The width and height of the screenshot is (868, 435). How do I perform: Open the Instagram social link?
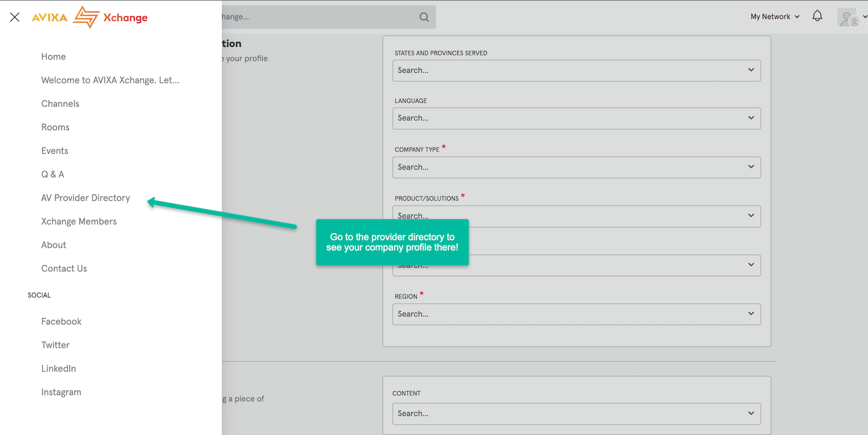pyautogui.click(x=61, y=392)
